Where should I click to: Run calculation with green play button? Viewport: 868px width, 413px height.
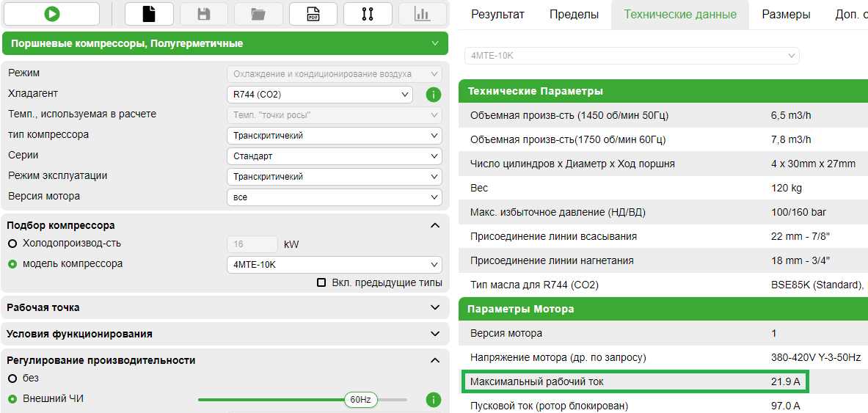tap(52, 15)
